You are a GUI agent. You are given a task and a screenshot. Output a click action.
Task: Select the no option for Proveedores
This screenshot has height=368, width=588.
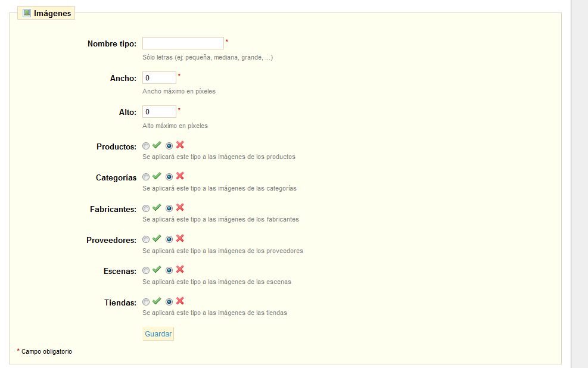point(169,238)
